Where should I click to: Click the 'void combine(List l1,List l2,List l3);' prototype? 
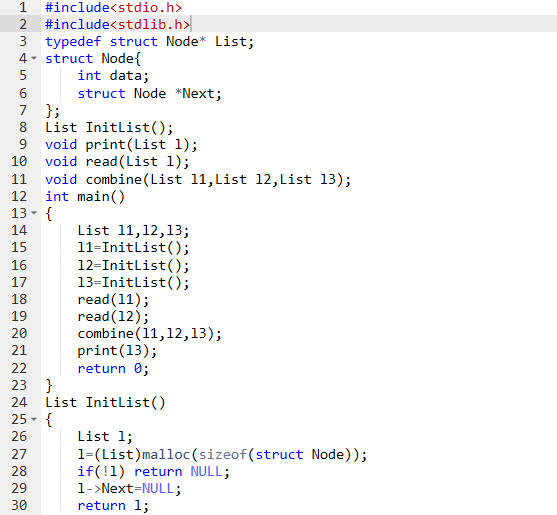198,179
